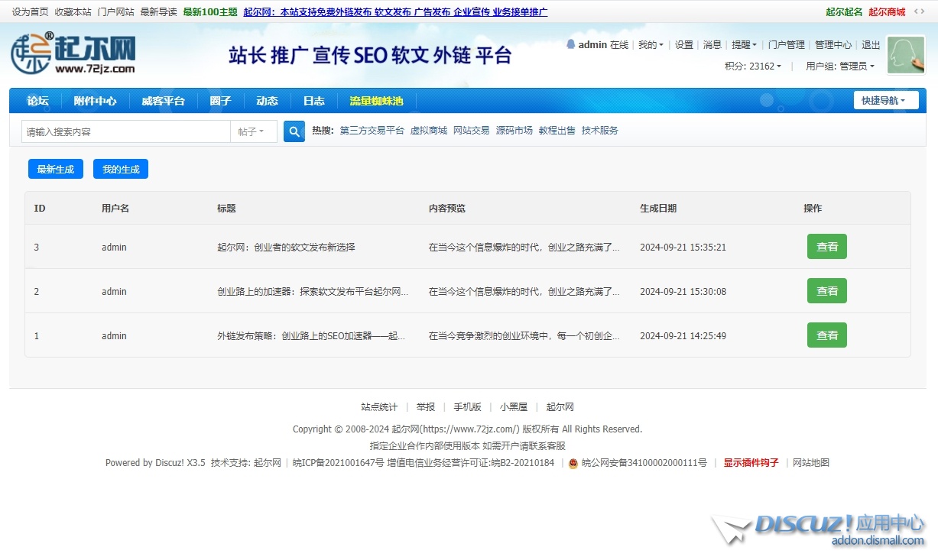Click the 第三方交易平台 hot search link
The image size is (938, 560).
point(372,131)
